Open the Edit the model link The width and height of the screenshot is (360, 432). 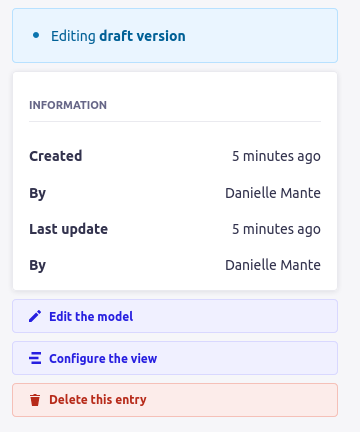[175, 316]
